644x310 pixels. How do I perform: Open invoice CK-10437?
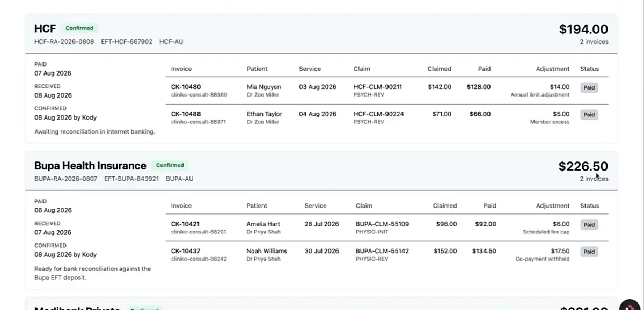[x=186, y=250]
